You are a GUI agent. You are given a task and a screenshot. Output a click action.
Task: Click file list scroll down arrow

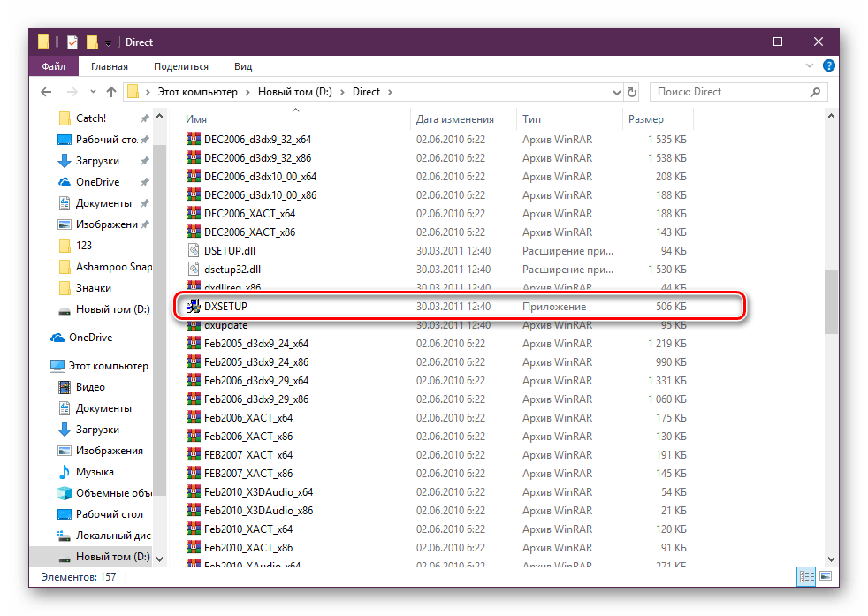[830, 559]
